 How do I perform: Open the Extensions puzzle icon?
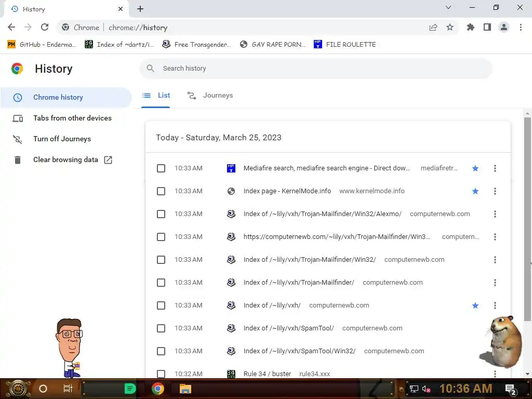tap(471, 27)
